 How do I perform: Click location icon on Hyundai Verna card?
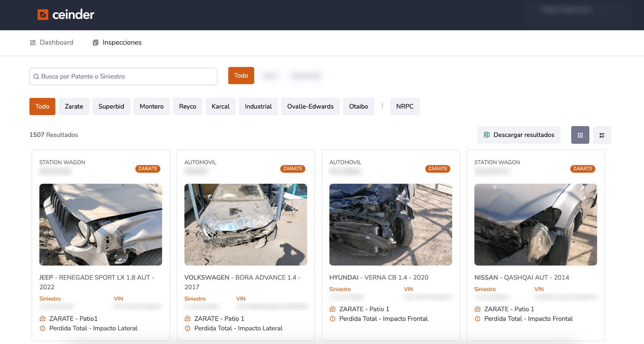pyautogui.click(x=332, y=309)
